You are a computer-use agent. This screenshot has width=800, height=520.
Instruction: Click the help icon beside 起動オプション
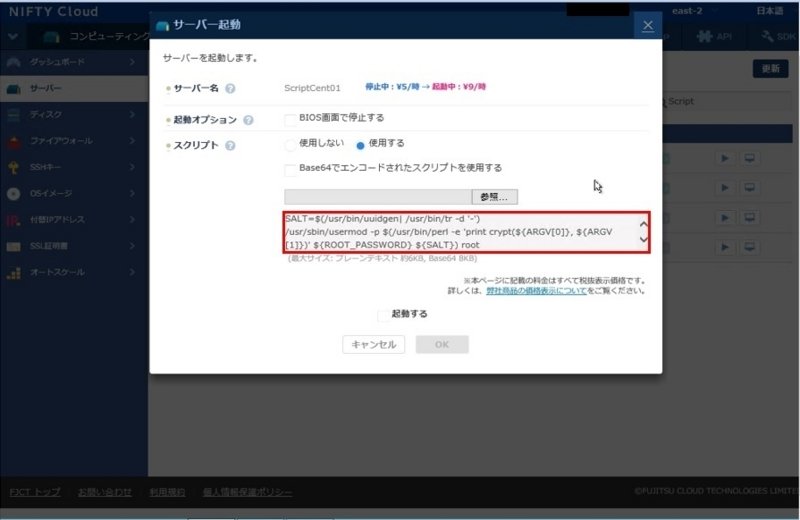coord(247,120)
